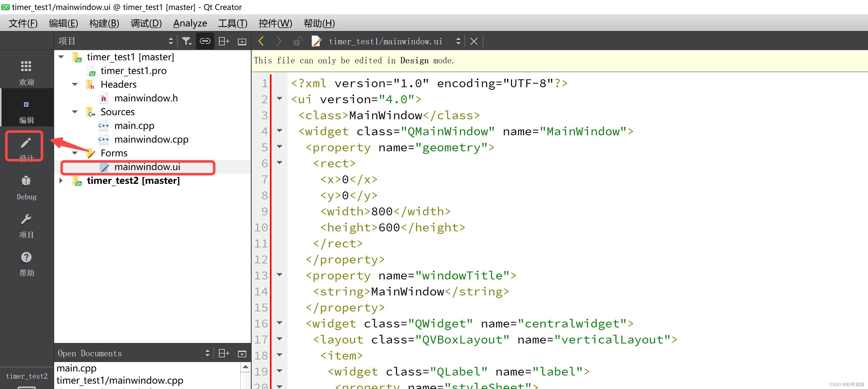
Task: Fold the verticalLayout at line 17
Action: point(279,339)
